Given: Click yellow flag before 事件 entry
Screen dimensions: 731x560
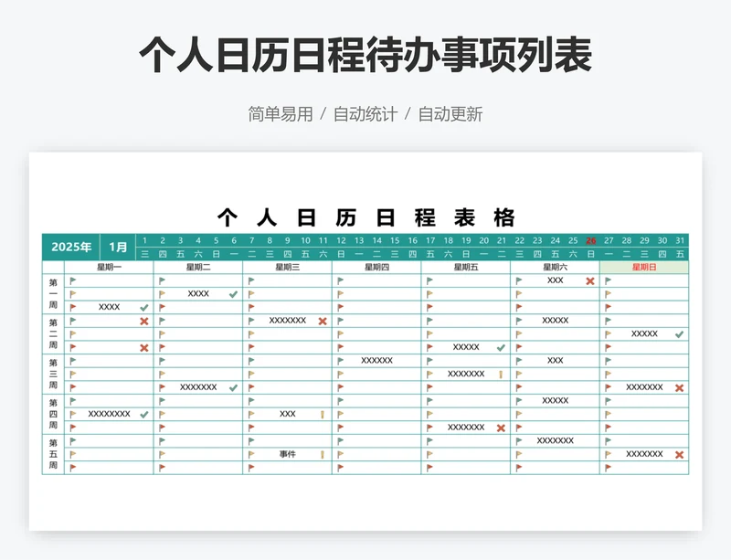Looking at the screenshot, I should (x=251, y=454).
